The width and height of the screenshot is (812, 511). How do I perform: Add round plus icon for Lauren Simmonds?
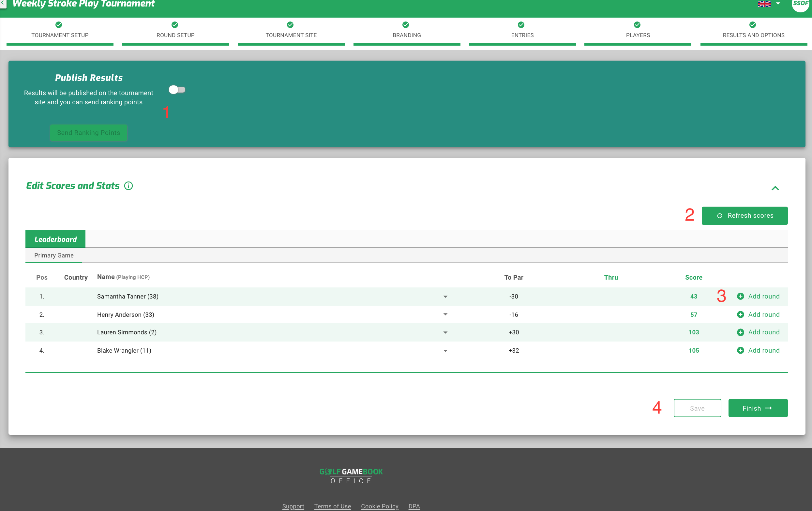(x=741, y=332)
